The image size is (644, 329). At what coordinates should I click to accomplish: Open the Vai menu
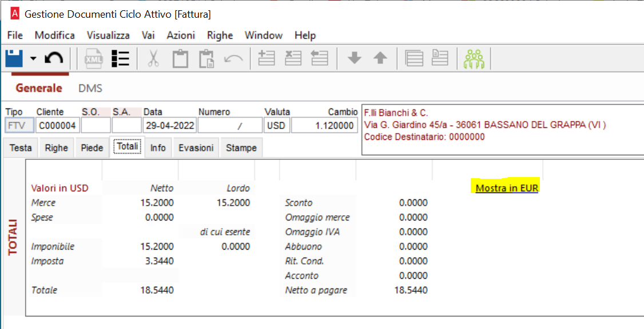(x=148, y=35)
